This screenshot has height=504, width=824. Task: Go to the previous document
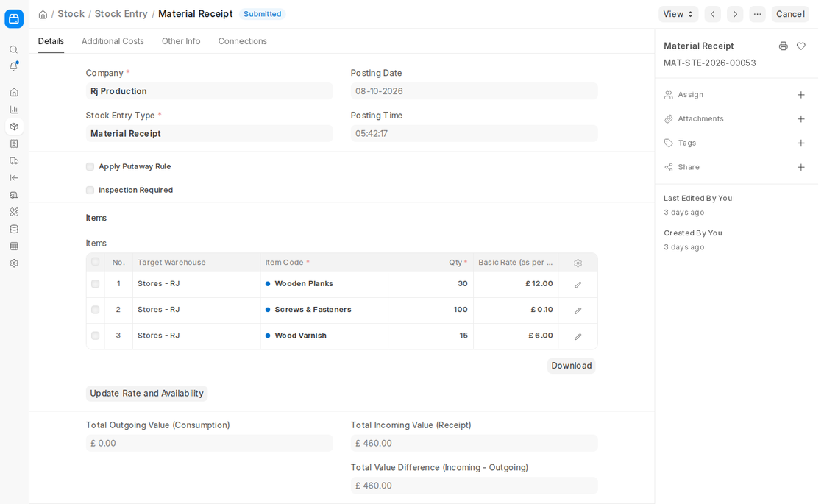click(713, 14)
